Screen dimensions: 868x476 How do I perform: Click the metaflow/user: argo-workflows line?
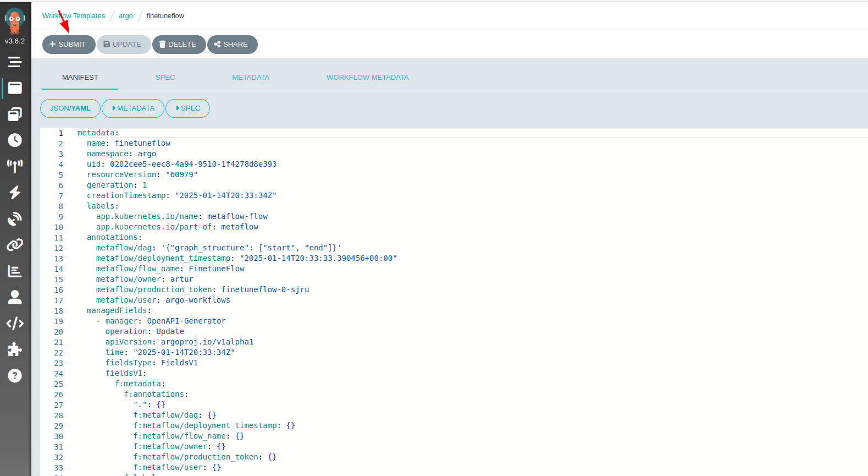[x=163, y=300]
